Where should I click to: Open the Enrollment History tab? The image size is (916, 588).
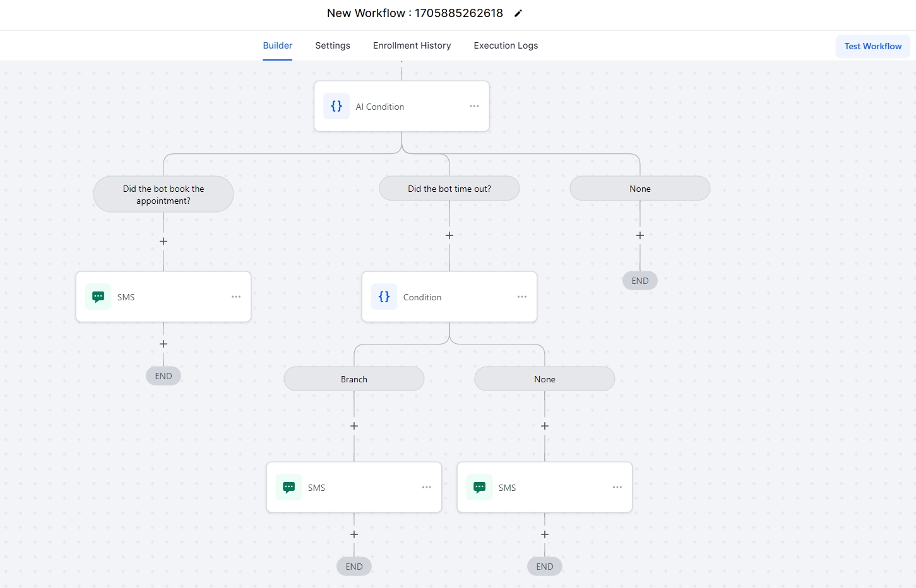[x=412, y=45]
